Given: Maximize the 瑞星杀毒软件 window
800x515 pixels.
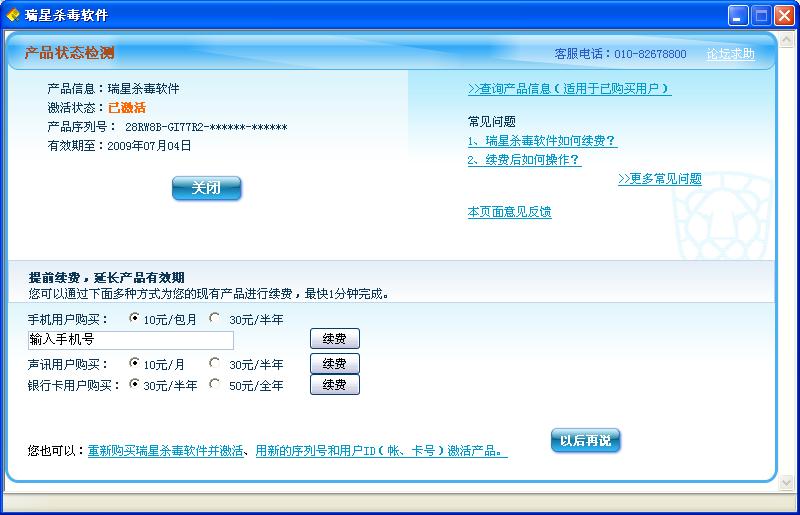Looking at the screenshot, I should point(761,16).
